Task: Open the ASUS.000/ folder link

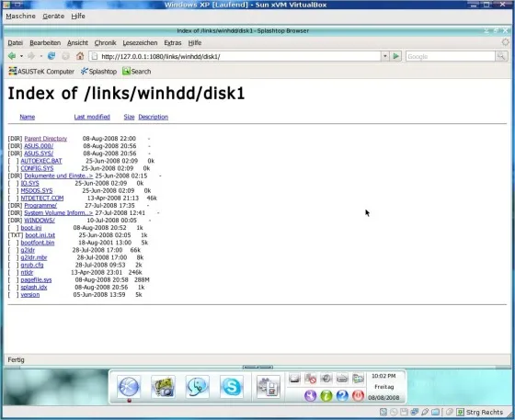Action: point(39,146)
